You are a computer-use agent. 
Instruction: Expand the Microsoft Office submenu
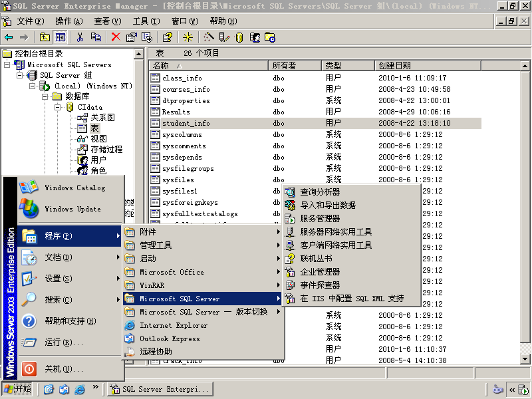pos(203,272)
